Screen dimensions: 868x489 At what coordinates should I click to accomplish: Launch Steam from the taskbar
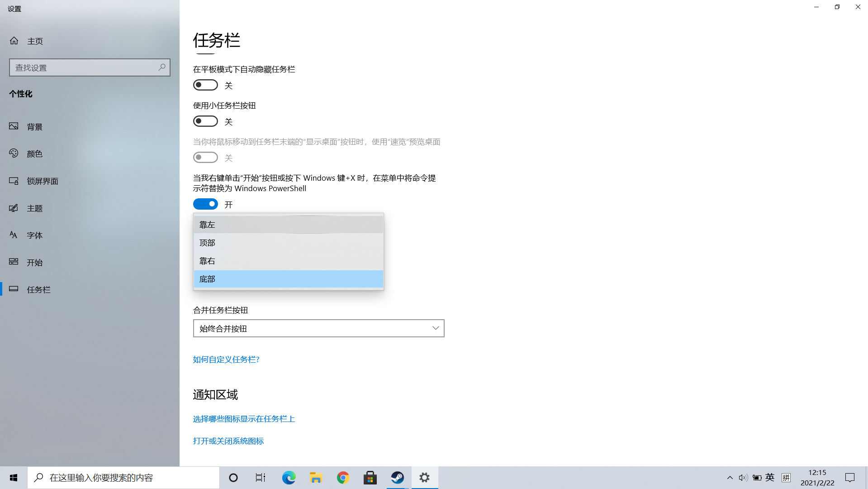coord(397,478)
